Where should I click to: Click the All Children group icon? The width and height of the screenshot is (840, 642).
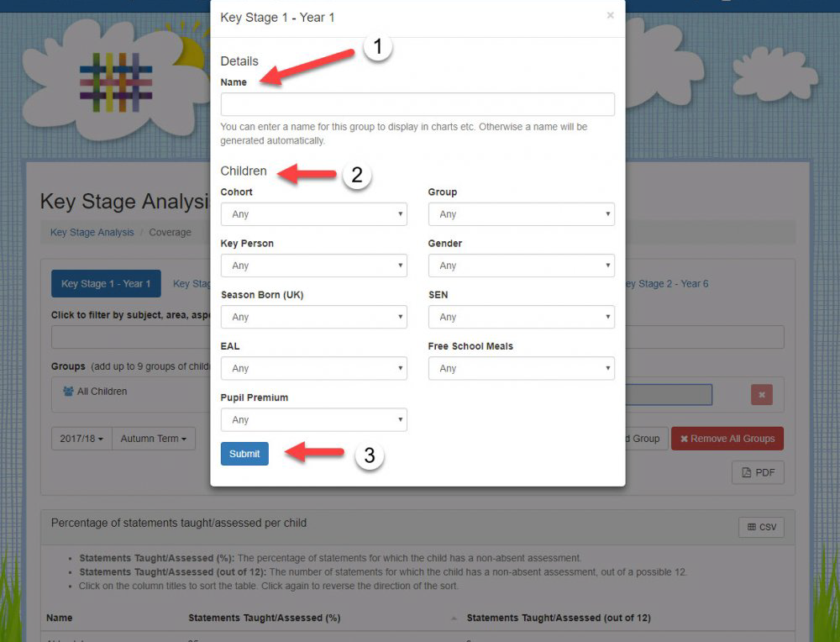tap(68, 392)
